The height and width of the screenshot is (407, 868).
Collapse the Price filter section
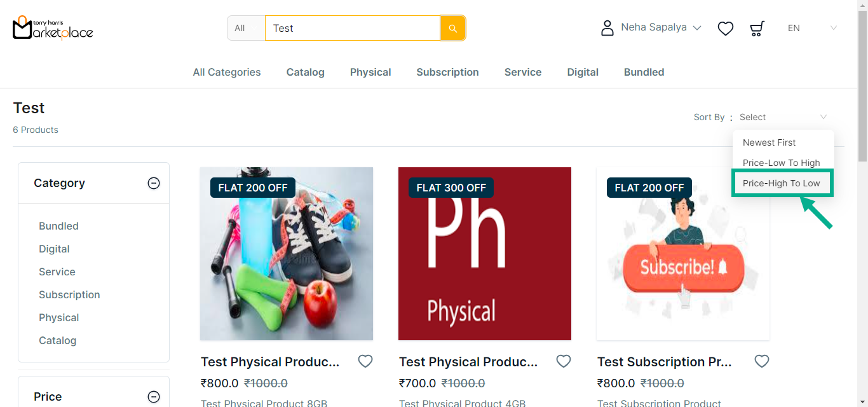coord(154,397)
